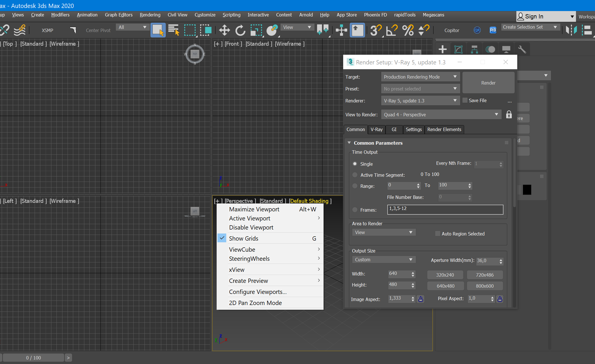Open Area to Render View dropdown
This screenshot has height=364, width=595.
tap(384, 232)
